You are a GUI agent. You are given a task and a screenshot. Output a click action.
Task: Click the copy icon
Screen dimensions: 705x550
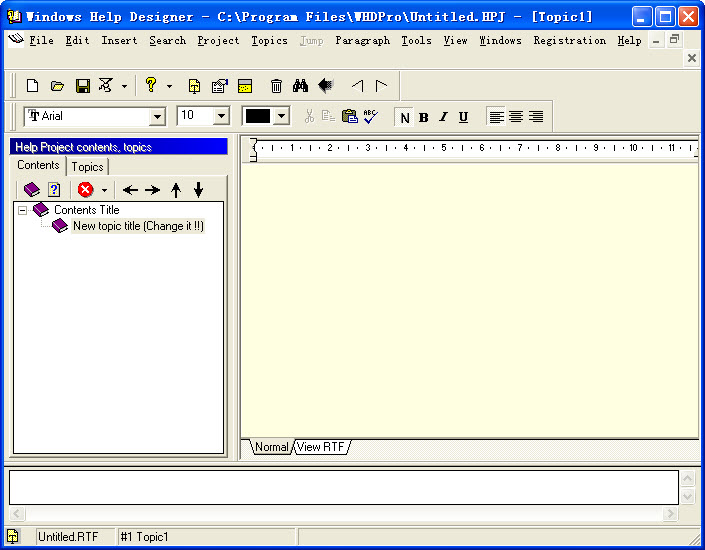(328, 116)
